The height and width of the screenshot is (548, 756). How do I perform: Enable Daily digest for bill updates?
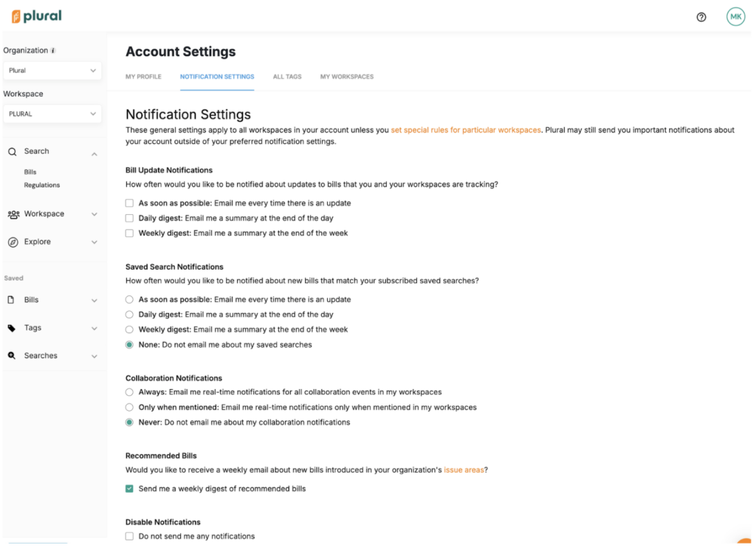click(x=130, y=219)
